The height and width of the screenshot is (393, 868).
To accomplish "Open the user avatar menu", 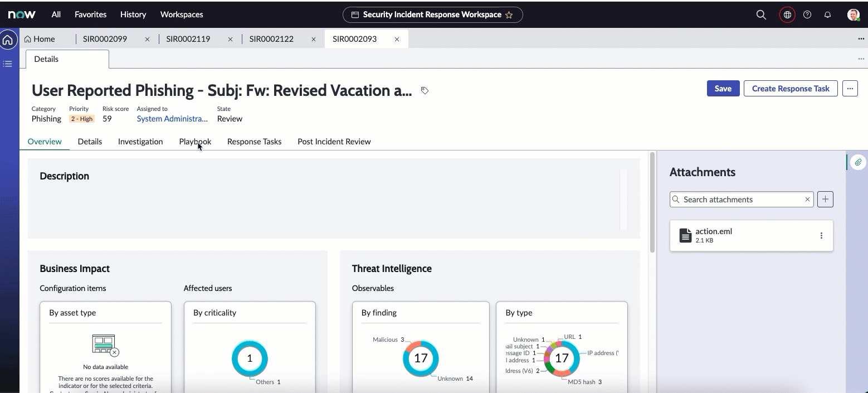I will click(x=854, y=15).
